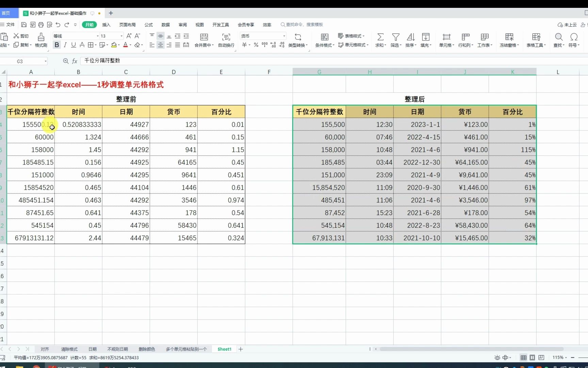
Task: Click the horizontal scrollbar at bottom
Action: click(x=471, y=349)
